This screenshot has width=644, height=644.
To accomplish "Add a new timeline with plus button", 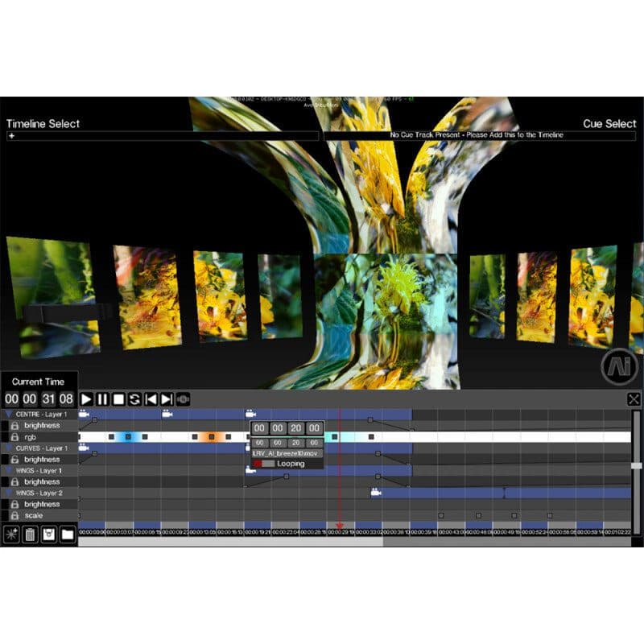I will 11,135.
